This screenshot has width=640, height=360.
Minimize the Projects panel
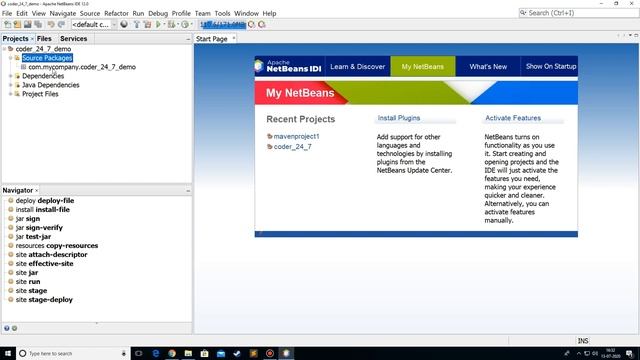188,39
